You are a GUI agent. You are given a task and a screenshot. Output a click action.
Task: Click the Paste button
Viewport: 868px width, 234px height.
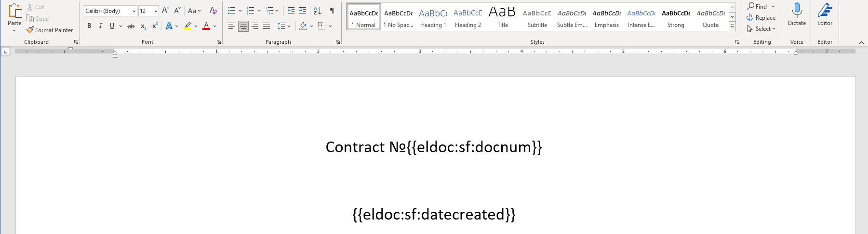click(x=14, y=18)
